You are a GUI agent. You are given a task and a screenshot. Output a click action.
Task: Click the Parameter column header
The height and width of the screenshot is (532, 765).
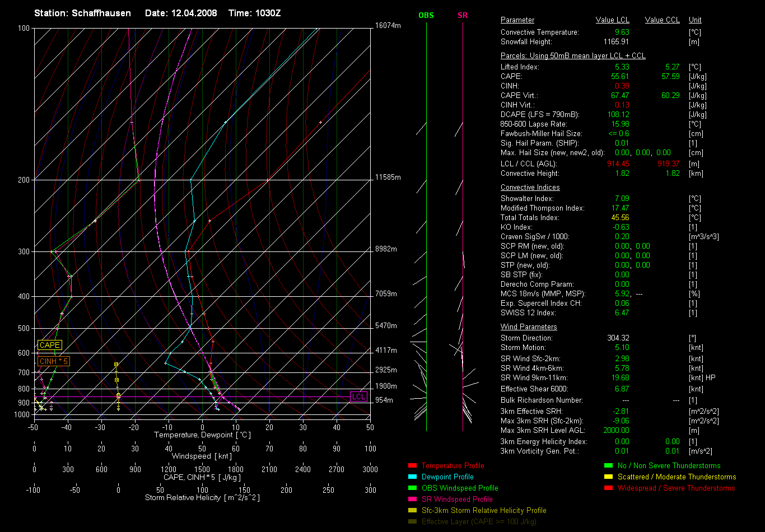coord(517,20)
